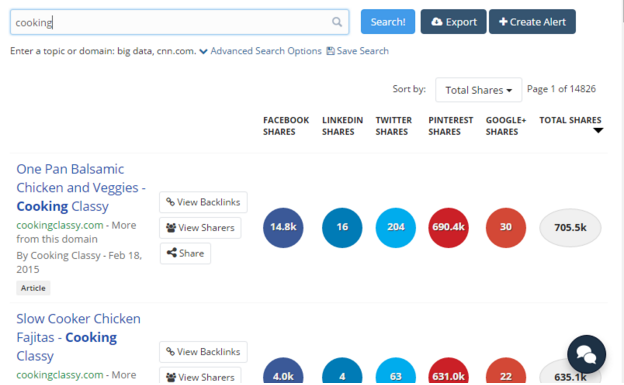Sort by Facebook Shares column header
The width and height of the screenshot is (624, 385).
pyautogui.click(x=286, y=126)
